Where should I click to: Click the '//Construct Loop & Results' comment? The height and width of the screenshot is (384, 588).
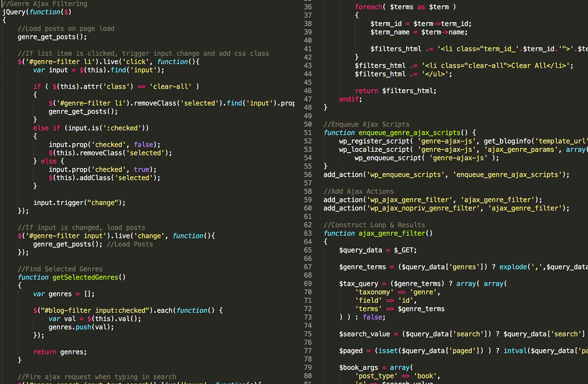[x=374, y=225]
